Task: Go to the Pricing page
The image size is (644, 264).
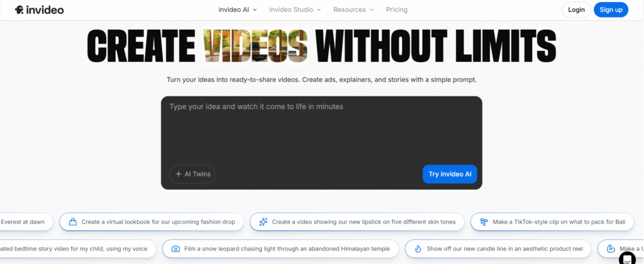Action: click(397, 9)
